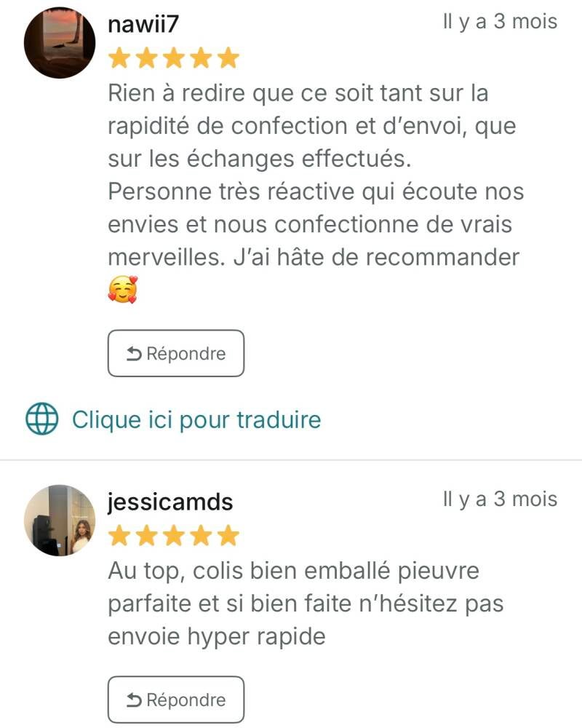The height and width of the screenshot is (728, 582).
Task: Click the reply arrow icon under jessicamds's review
Action: click(x=134, y=700)
